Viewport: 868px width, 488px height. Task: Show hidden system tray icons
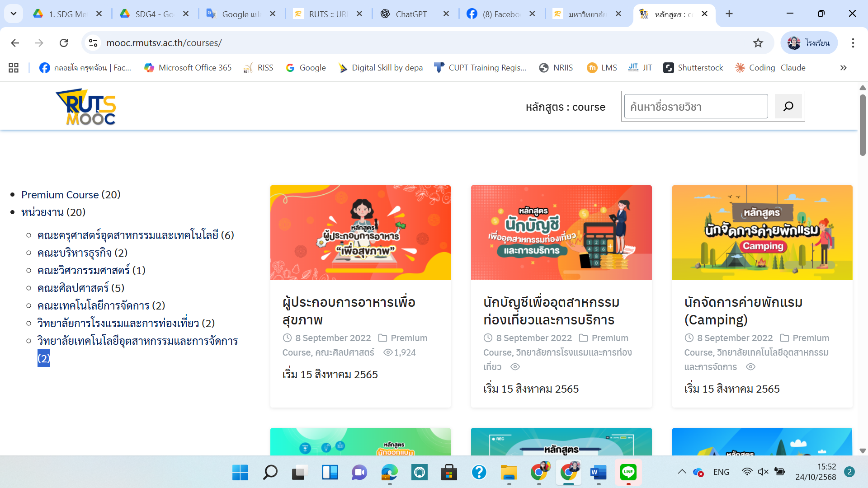point(682,472)
